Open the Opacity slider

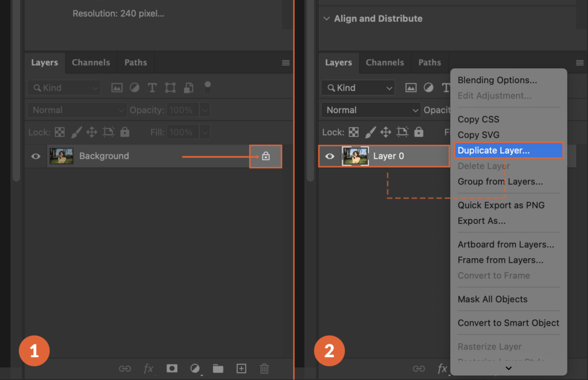point(204,110)
